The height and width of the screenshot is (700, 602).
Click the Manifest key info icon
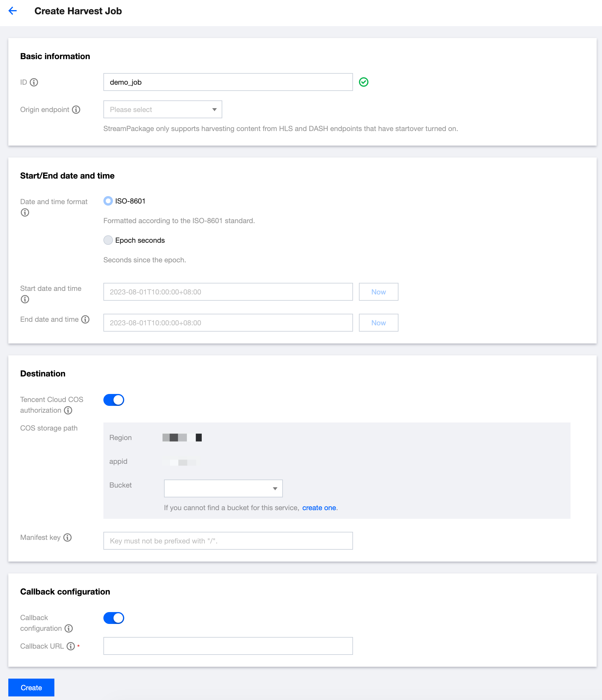point(67,537)
